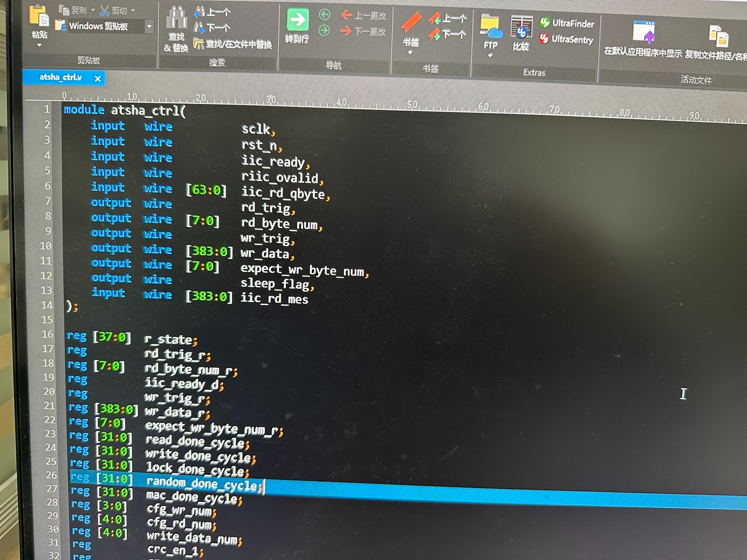This screenshot has width=747, height=560.
Task: Expand the Cut dropdown arrow
Action: point(133,10)
